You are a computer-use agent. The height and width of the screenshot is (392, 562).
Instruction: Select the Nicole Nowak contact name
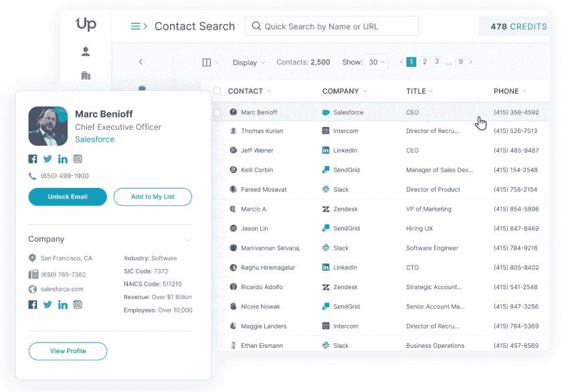[x=260, y=306]
